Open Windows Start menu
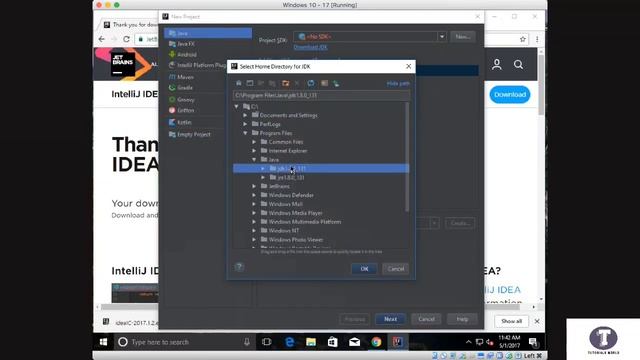 (103, 342)
